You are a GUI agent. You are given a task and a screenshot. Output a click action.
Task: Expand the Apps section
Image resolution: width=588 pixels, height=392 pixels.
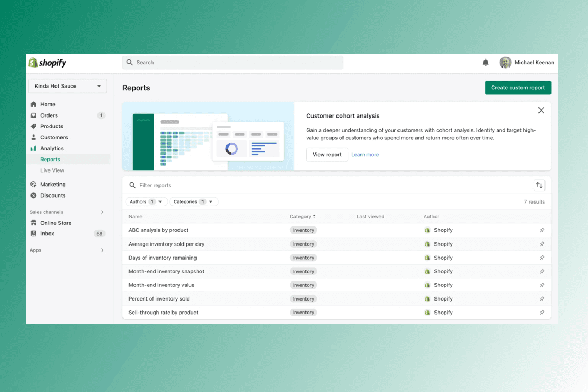pos(102,250)
